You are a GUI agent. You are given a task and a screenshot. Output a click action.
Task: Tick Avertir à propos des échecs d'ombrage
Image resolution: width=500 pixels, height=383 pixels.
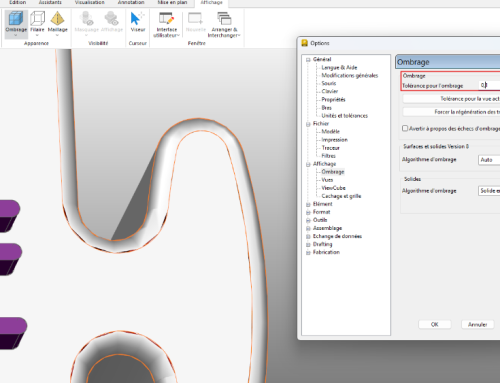pyautogui.click(x=405, y=128)
